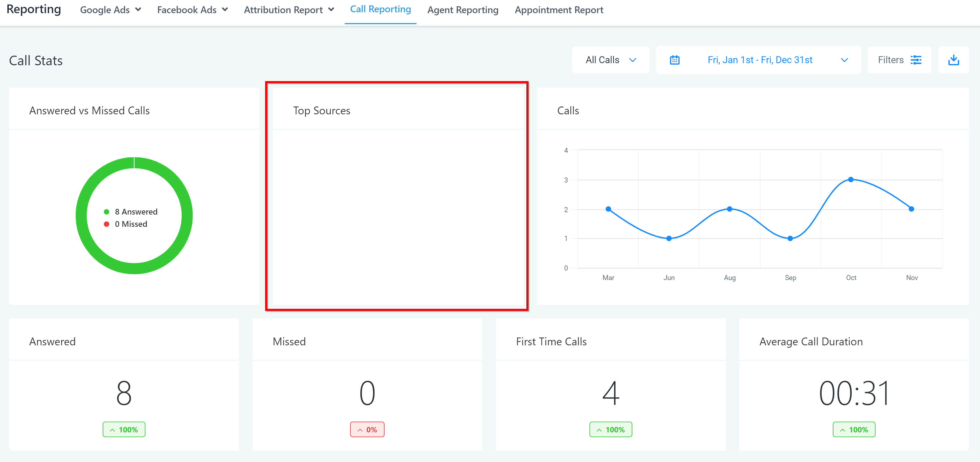Switch to the Agent Reporting tab
The height and width of the screenshot is (462, 980).
point(463,10)
